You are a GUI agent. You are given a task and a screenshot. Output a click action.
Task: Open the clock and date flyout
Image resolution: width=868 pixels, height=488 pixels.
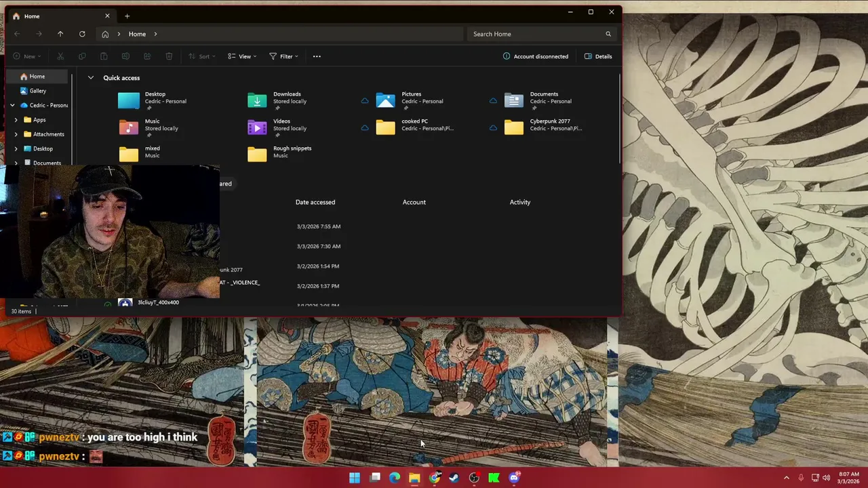point(849,478)
